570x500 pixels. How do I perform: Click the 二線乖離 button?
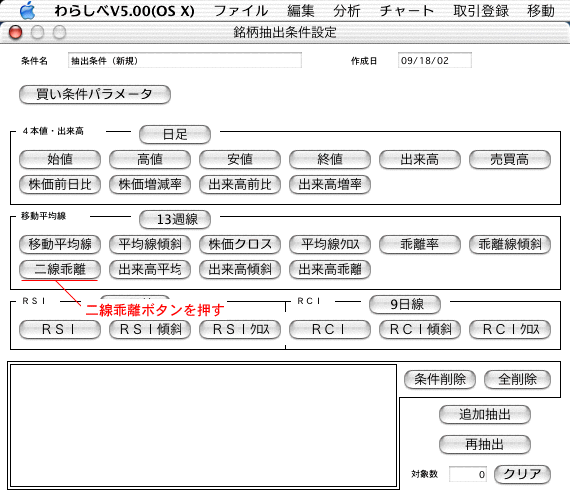(60, 269)
